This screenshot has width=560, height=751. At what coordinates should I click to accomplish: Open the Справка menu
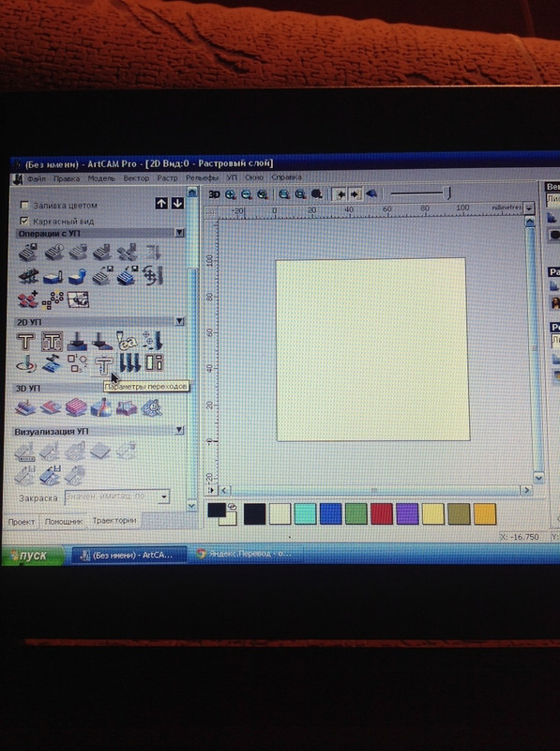(286, 176)
